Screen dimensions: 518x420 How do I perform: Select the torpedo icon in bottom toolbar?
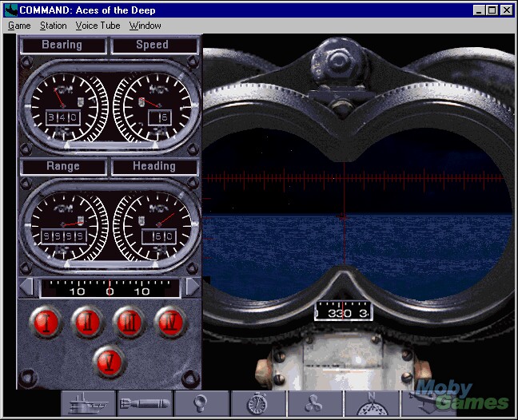[x=145, y=403]
